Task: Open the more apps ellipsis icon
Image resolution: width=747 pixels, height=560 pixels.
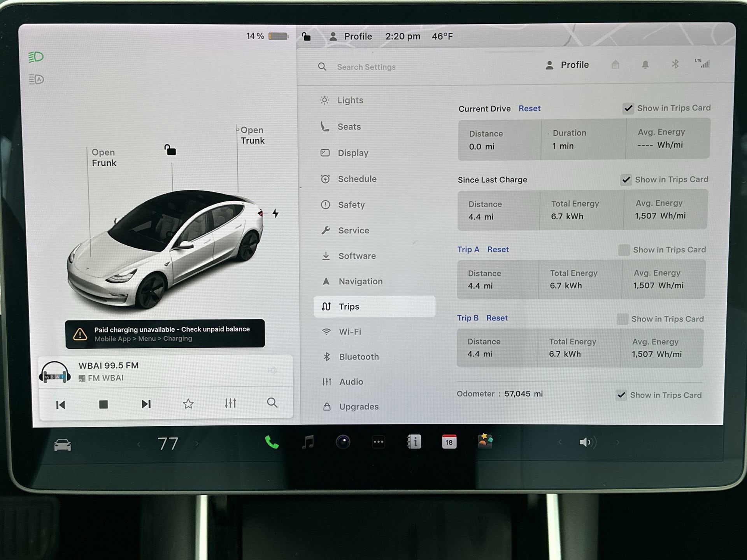Action: [378, 442]
